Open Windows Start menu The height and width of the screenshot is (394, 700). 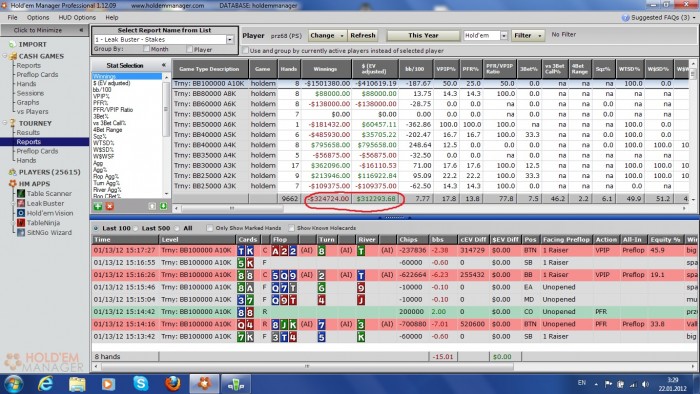(13, 384)
